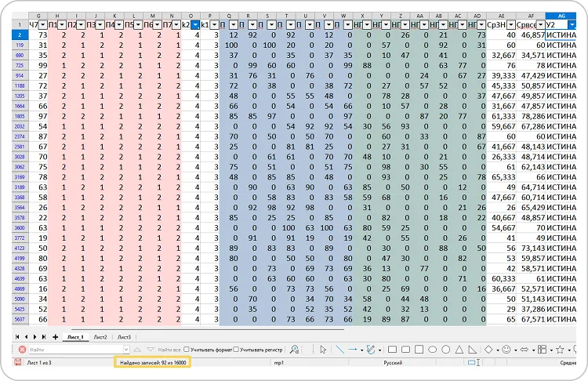This screenshot has width=588, height=381.
Task: Jump to last sheet navigation arrow
Action: (44, 337)
